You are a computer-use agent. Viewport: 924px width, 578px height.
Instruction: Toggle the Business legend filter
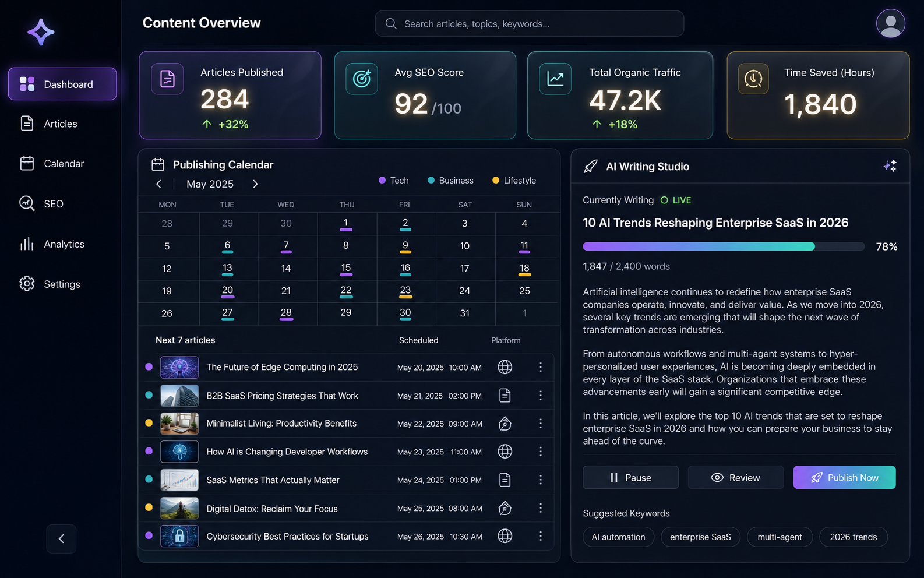450,181
